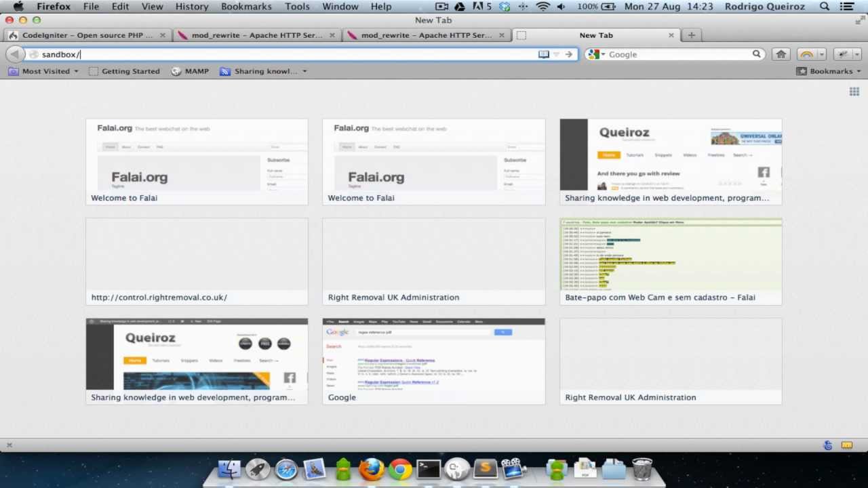Open Spotlight search magnifier
Image resolution: width=868 pixels, height=488 pixels.
[824, 6]
